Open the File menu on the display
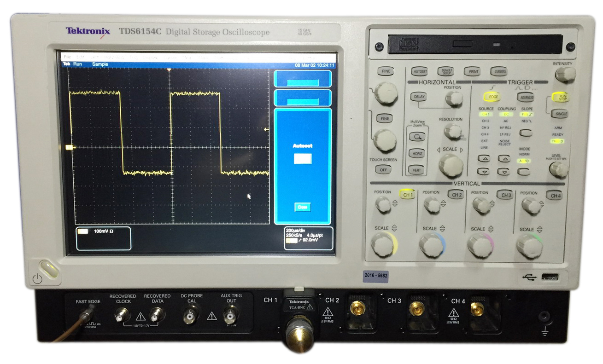Image resolution: width=603 pixels, height=364 pixels. click(x=67, y=57)
